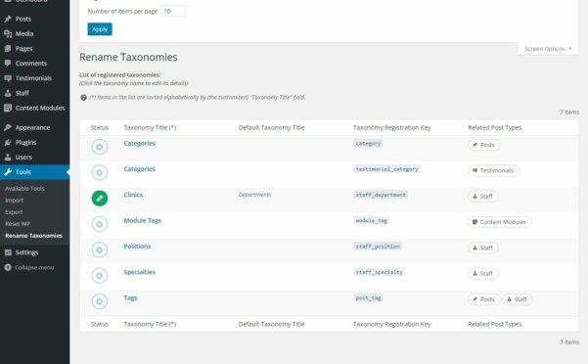
Task: Go to Available Tools submenu
Action: (24, 189)
